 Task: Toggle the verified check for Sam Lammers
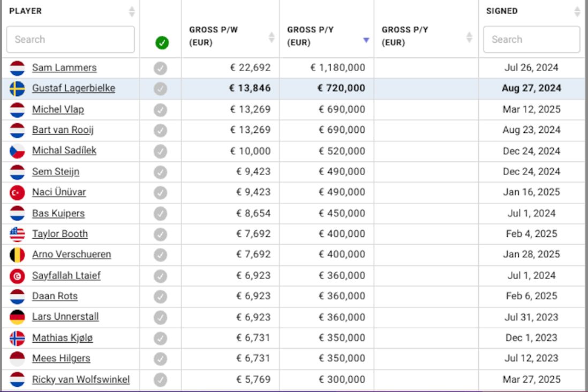pos(160,68)
